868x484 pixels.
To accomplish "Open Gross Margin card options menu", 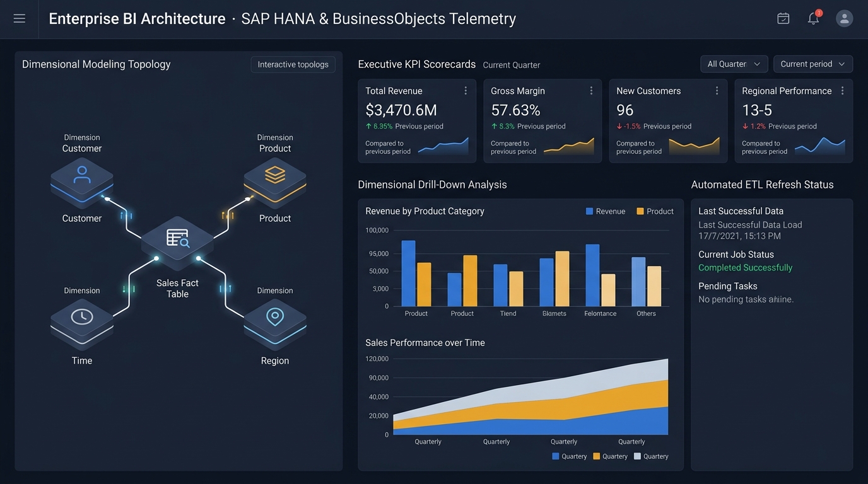I will coord(591,91).
